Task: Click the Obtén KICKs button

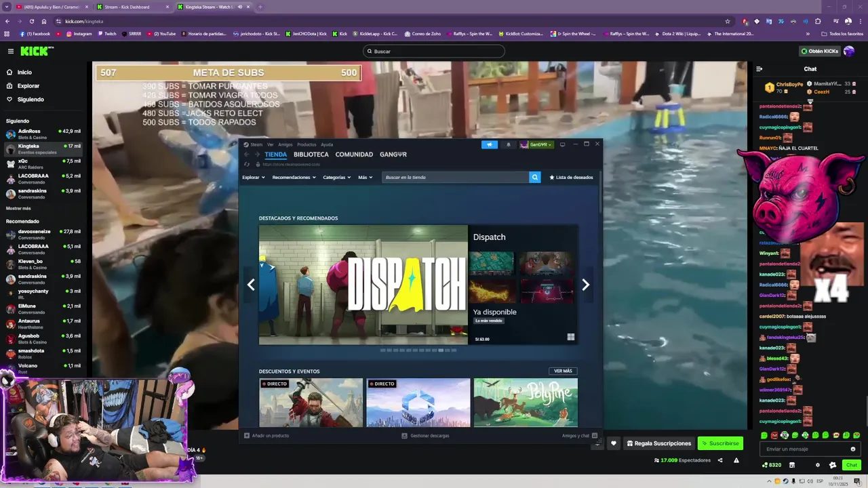Action: [819, 51]
